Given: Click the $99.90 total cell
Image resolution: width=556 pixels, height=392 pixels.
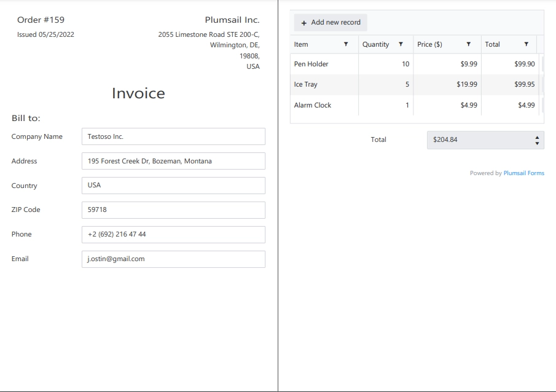Looking at the screenshot, I should click(510, 65).
